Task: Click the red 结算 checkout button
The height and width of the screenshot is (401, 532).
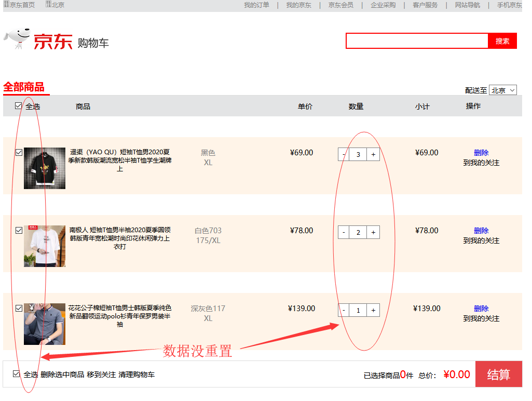Action: pos(499,374)
